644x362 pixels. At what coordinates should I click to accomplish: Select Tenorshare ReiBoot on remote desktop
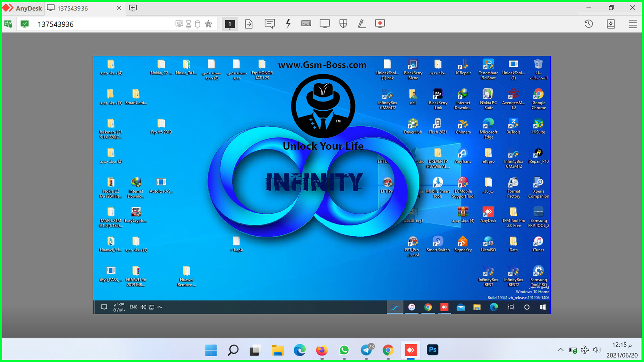coord(488,69)
